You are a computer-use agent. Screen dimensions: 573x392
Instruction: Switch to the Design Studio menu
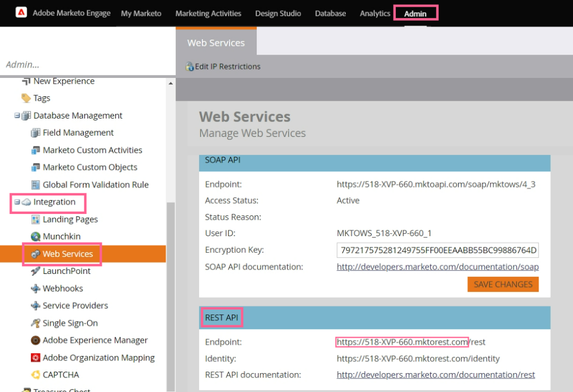click(x=278, y=14)
